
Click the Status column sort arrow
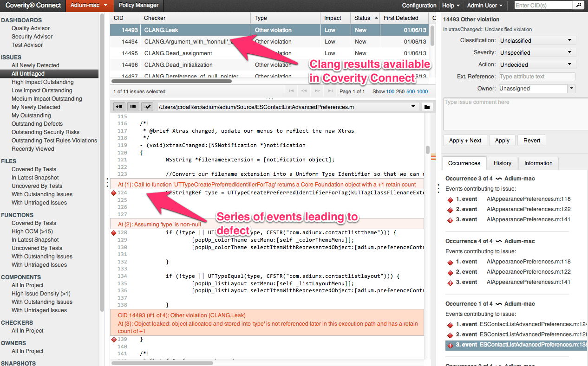coord(375,18)
